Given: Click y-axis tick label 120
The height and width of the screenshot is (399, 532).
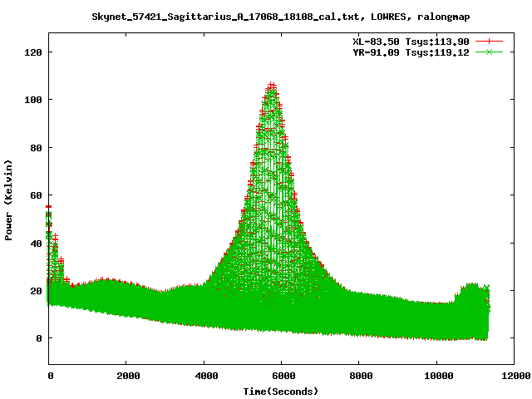Looking at the screenshot, I should click(33, 52).
